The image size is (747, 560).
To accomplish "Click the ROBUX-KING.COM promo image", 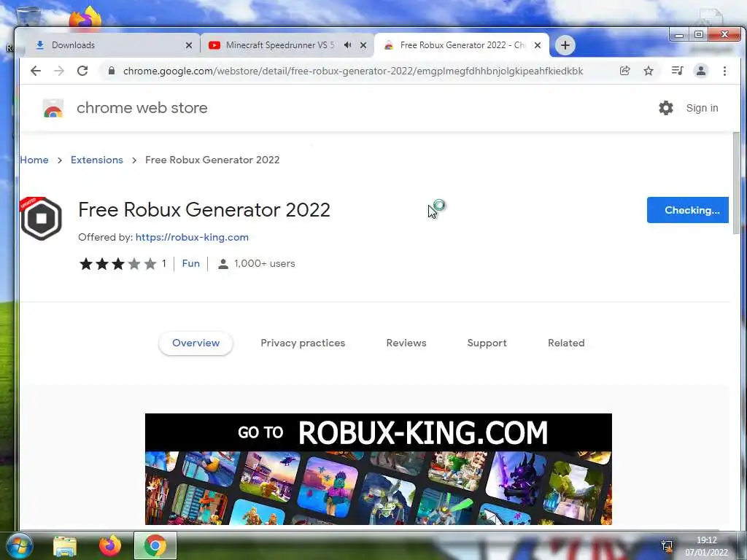I will (x=379, y=469).
